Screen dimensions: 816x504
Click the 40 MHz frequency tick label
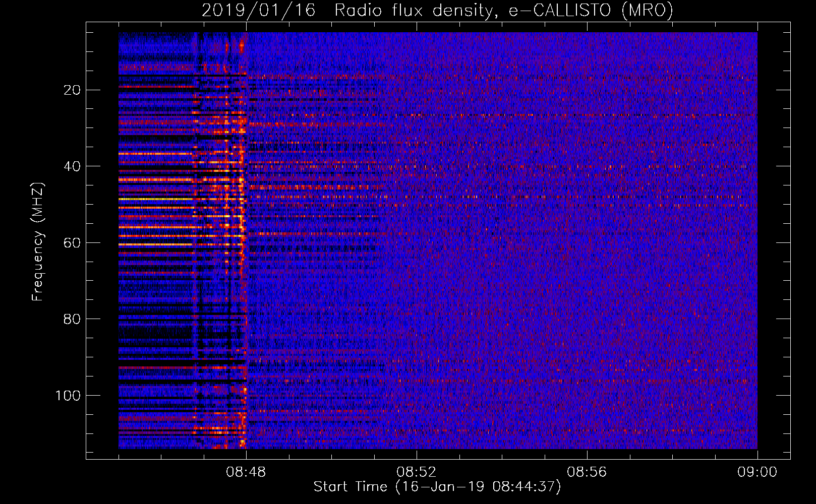click(x=72, y=166)
